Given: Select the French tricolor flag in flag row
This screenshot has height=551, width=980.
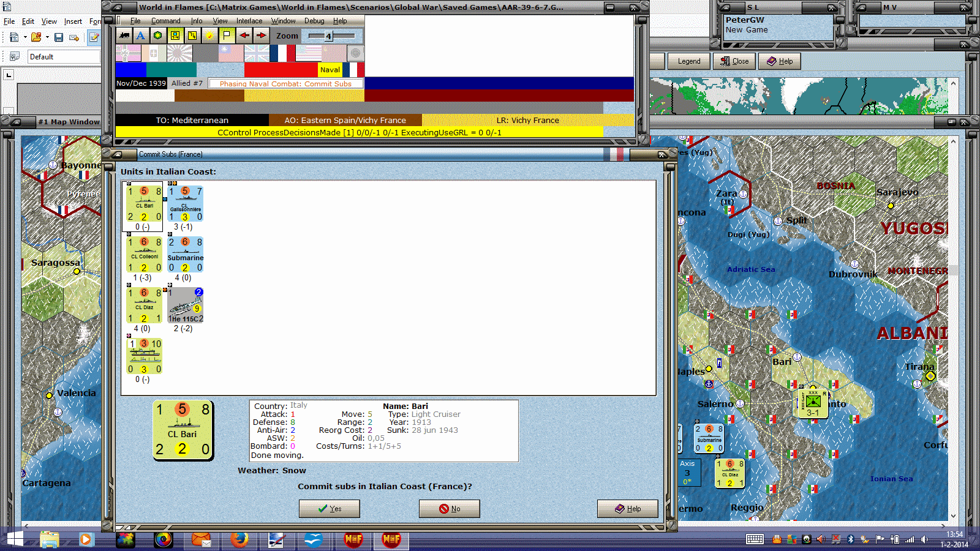Looking at the screenshot, I should coord(282,53).
